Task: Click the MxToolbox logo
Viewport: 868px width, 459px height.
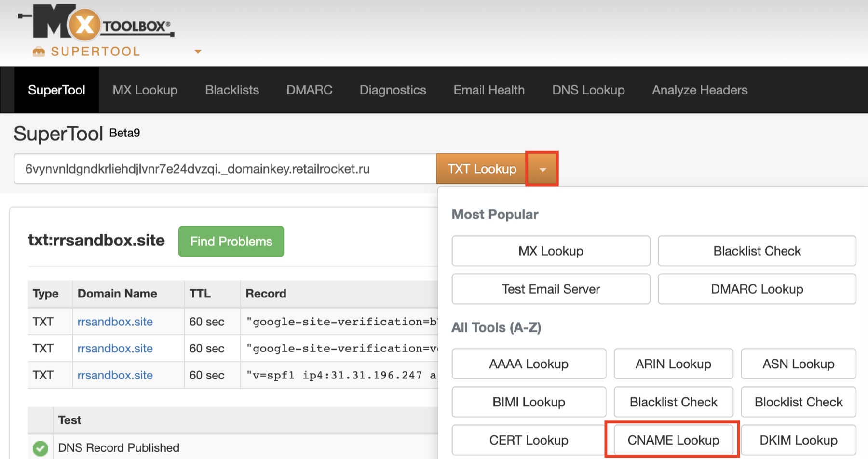Action: pyautogui.click(x=96, y=22)
